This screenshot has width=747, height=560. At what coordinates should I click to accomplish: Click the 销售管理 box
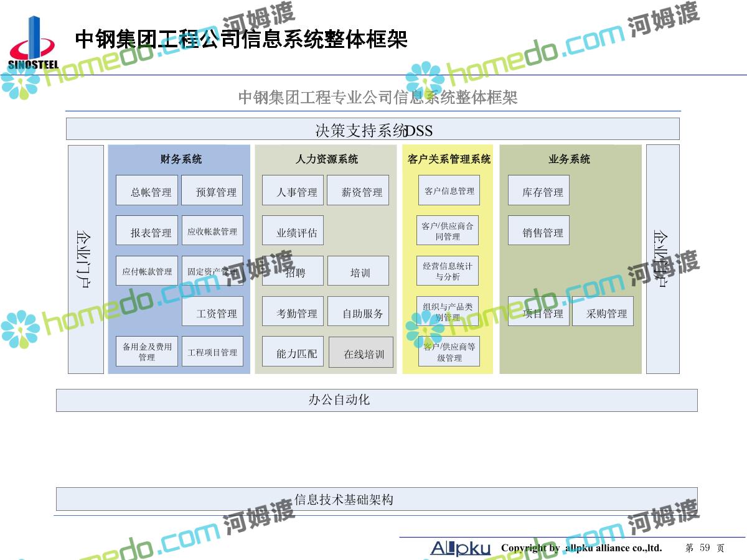click(538, 230)
